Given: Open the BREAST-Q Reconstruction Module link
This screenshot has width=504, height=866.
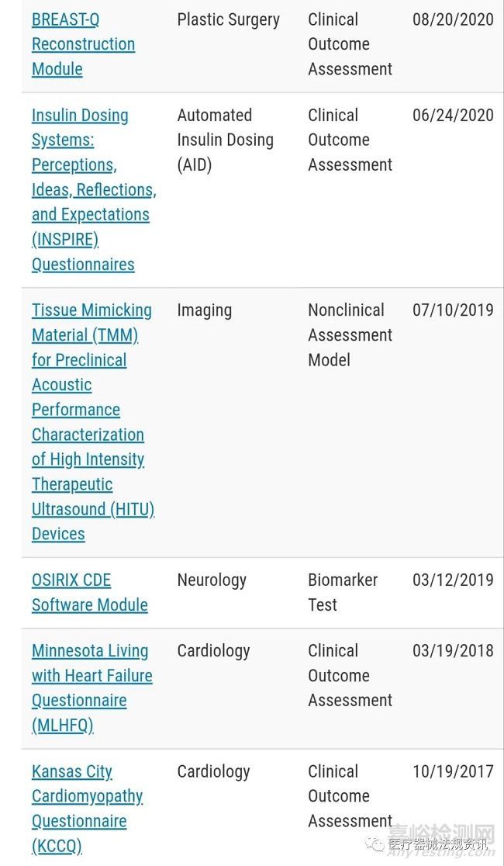Looking at the screenshot, I should pos(83,44).
